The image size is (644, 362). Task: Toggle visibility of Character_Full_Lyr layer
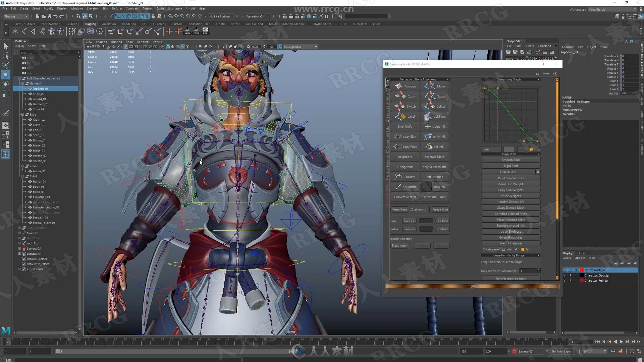(x=565, y=281)
